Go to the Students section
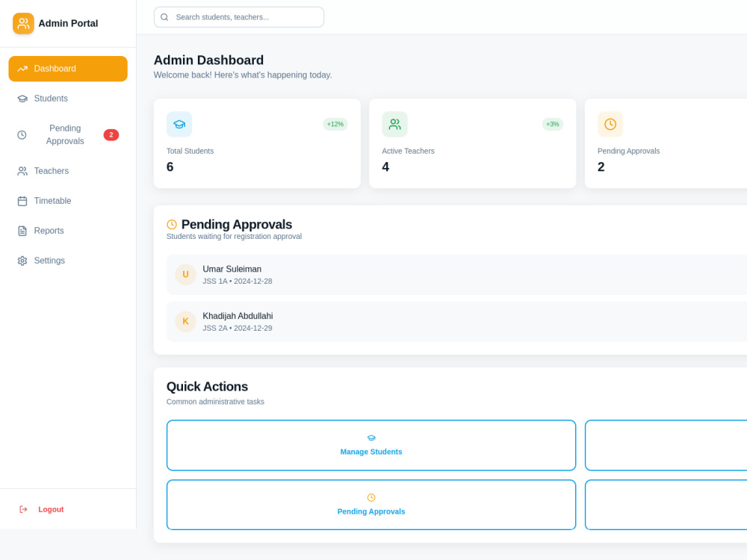Screen dimensions: 747x560 [68, 99]
